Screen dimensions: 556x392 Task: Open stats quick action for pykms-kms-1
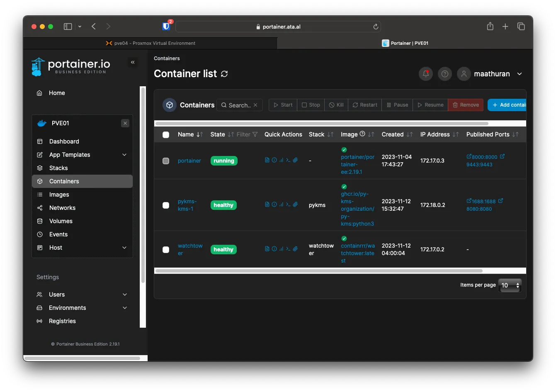point(281,205)
